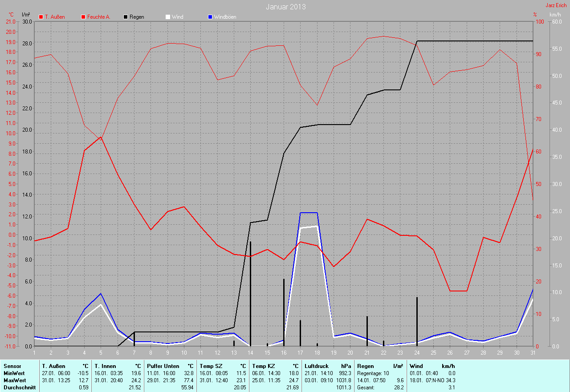Click the red Feuchte A. legend swatch
The width and height of the screenshot is (570, 392).
pos(83,17)
